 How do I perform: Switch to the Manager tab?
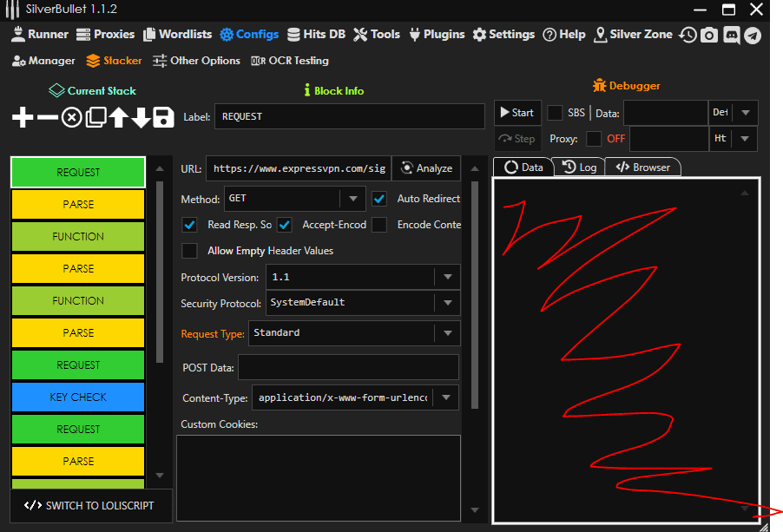[43, 61]
